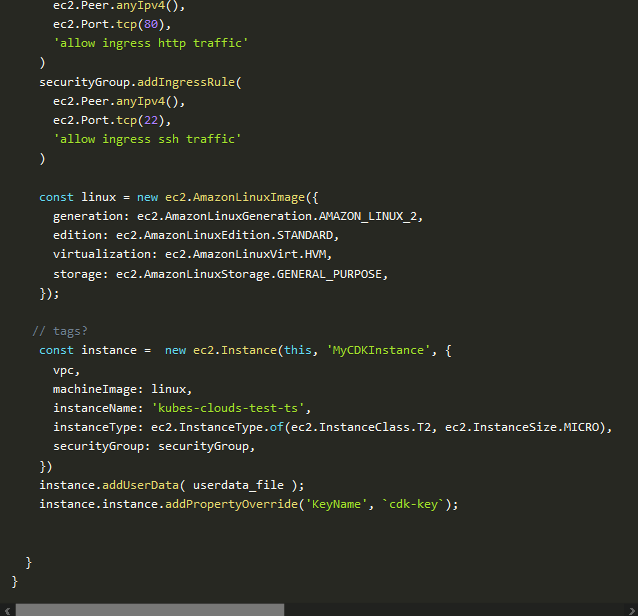This screenshot has height=616, width=638.
Task: Click the left scroll arrow
Action: (x=7, y=610)
